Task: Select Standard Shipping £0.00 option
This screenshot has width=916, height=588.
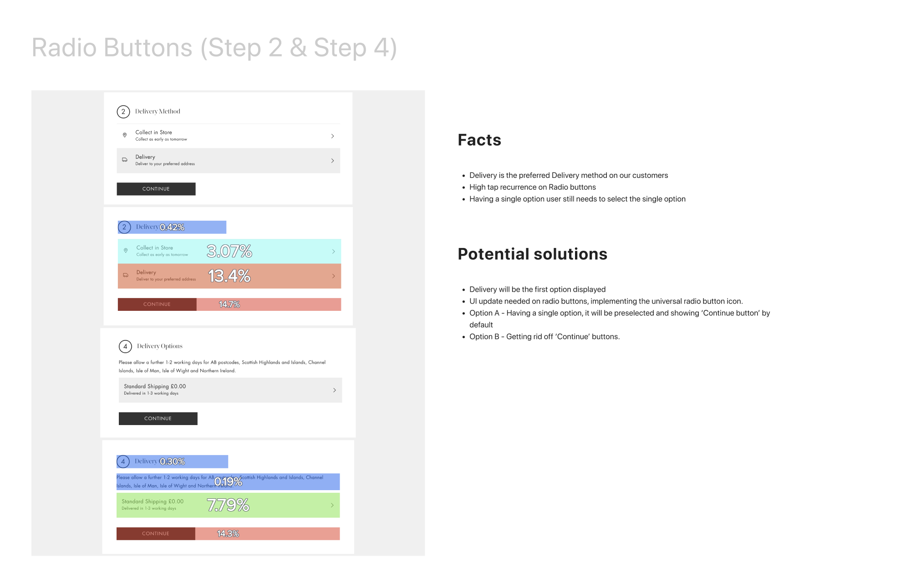Action: [230, 390]
